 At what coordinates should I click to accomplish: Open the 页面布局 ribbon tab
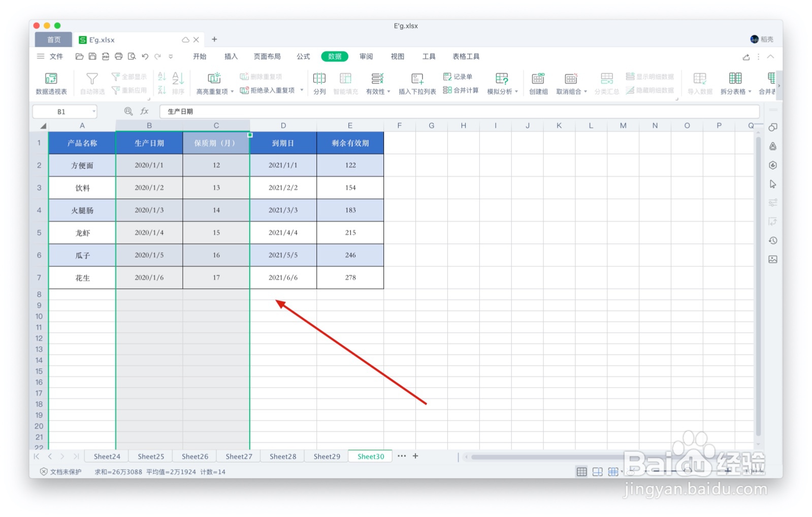[267, 56]
